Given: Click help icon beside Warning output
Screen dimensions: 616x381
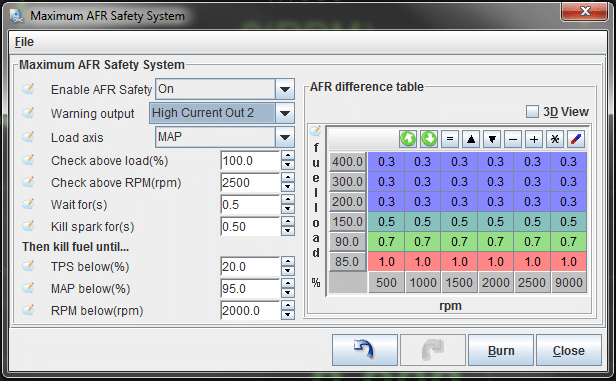Looking at the screenshot, I should point(28,113).
